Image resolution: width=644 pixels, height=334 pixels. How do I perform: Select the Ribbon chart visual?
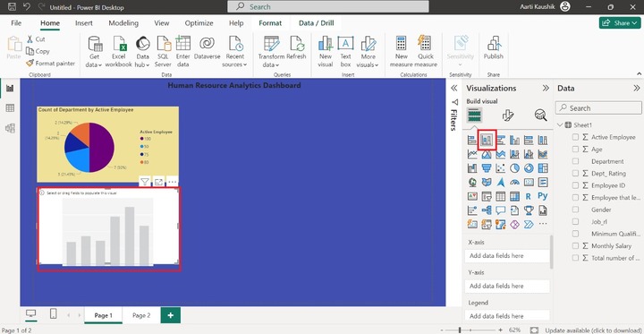[x=543, y=154]
